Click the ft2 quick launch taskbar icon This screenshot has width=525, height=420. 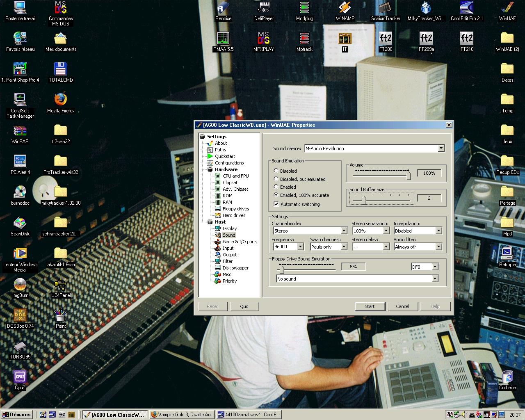click(62, 415)
